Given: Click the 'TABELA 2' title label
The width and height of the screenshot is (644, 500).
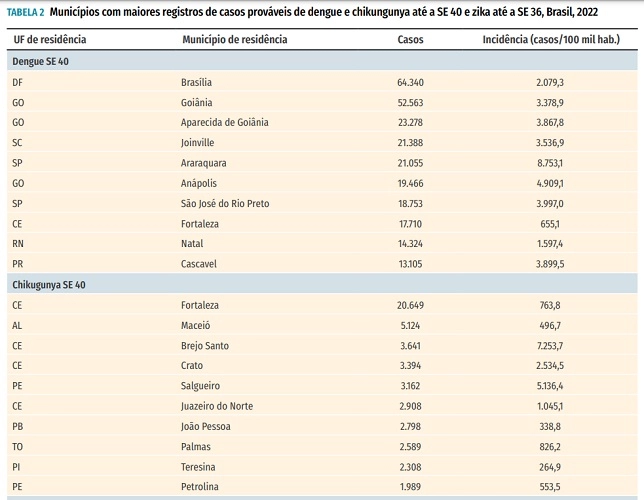Looking at the screenshot, I should click(x=25, y=11).
